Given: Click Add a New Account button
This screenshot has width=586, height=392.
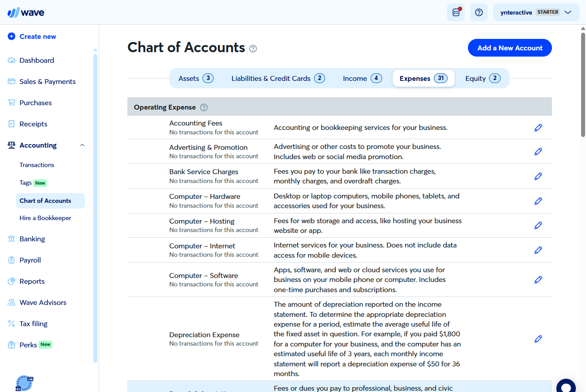Looking at the screenshot, I should (510, 48).
